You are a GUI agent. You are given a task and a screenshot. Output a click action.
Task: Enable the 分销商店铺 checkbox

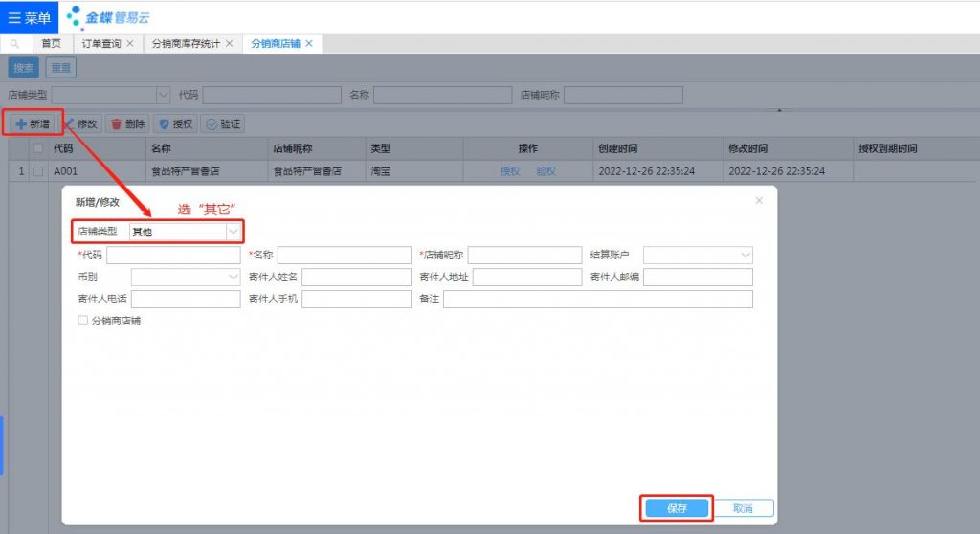[x=83, y=322]
